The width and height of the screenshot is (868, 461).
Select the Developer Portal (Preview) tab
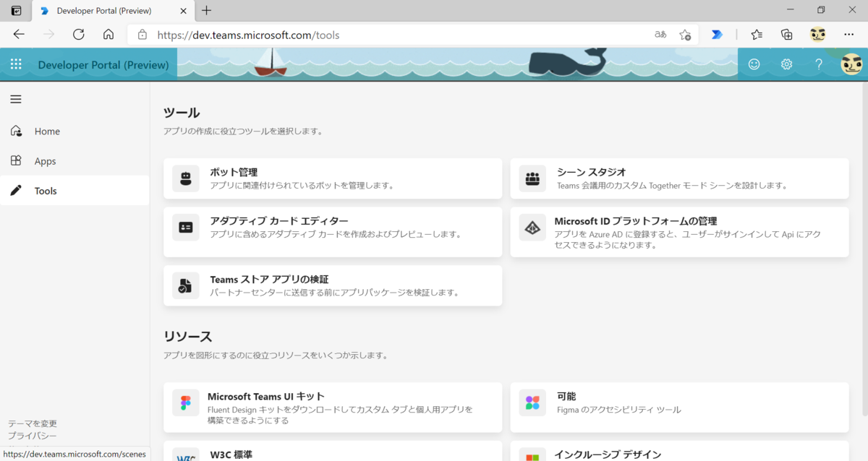pyautogui.click(x=112, y=11)
